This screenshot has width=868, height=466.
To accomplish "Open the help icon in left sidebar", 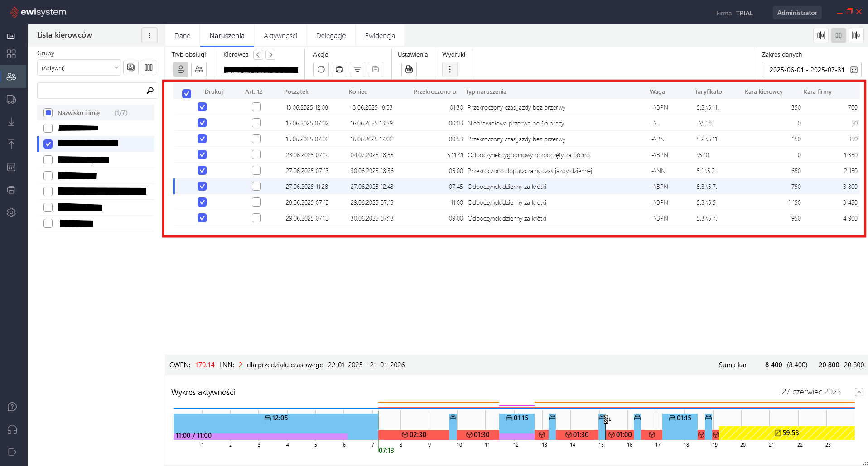I will tap(12, 407).
